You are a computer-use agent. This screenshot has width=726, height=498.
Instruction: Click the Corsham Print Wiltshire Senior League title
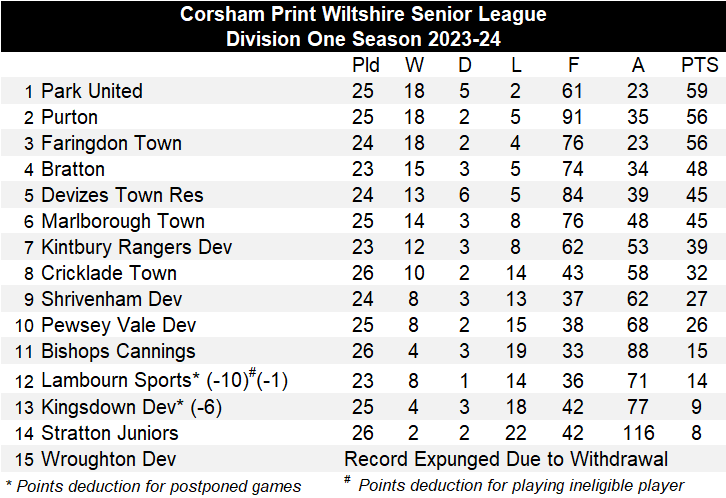pyautogui.click(x=363, y=15)
